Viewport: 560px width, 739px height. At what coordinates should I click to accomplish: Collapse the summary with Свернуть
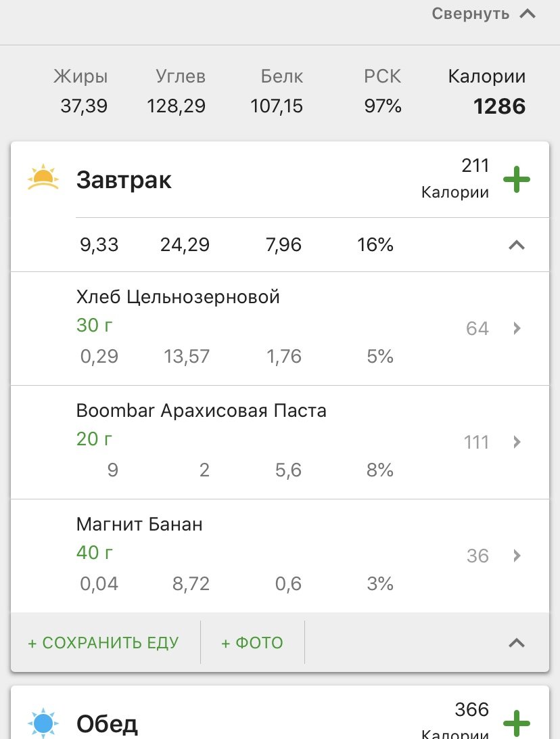point(484,14)
